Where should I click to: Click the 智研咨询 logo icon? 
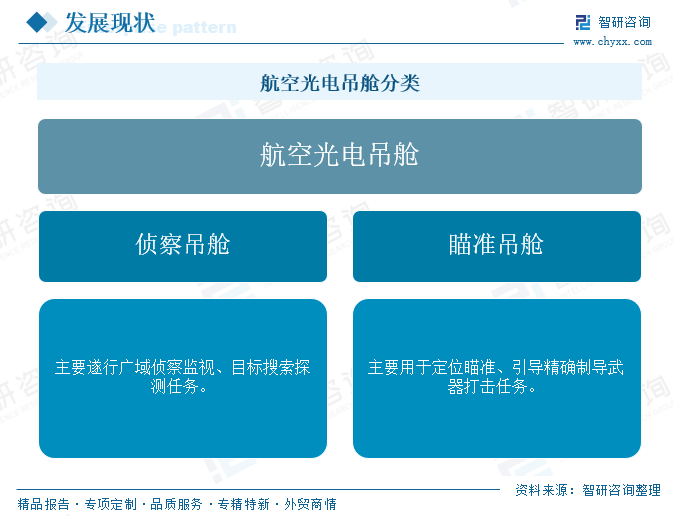pos(582,22)
